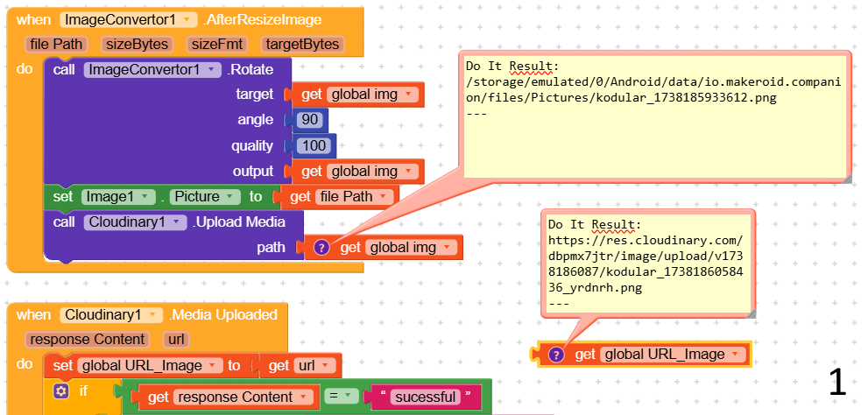The image size is (868, 415).
Task: Open Picture property dropdown
Action: point(229,196)
